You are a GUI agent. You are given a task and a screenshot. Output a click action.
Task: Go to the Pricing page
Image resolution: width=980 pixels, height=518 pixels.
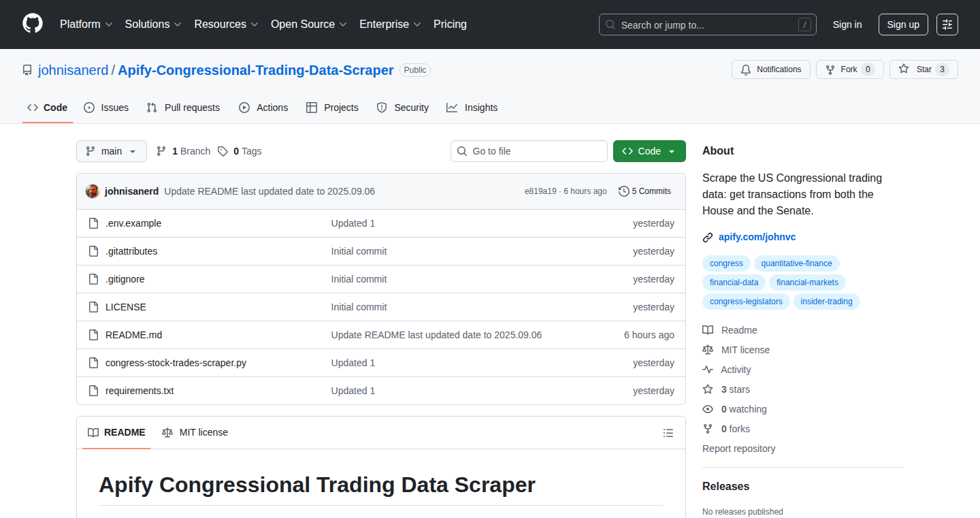tap(450, 24)
